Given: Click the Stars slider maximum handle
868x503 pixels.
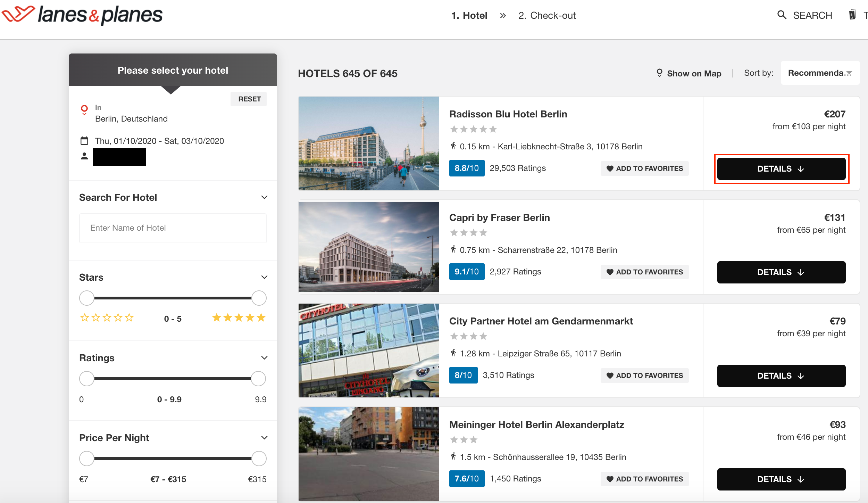Looking at the screenshot, I should coord(259,298).
